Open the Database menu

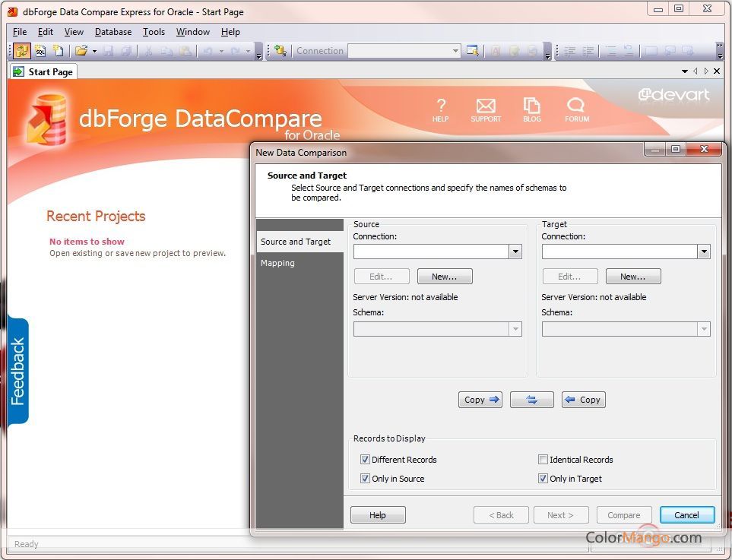coord(112,32)
